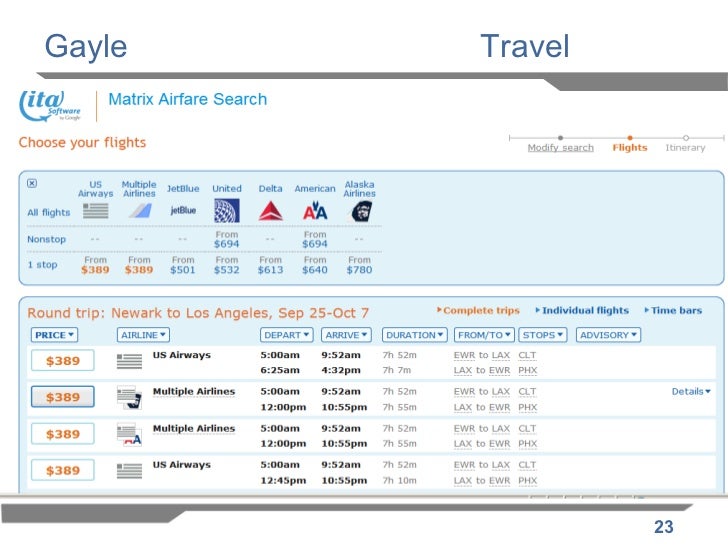Select All flights row label
This screenshot has height=546, width=728.
[x=49, y=213]
